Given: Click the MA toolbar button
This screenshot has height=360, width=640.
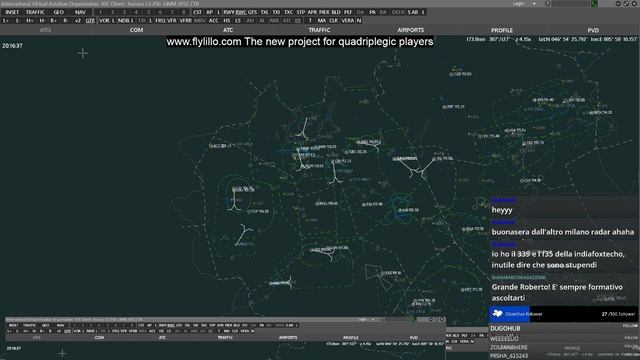Looking at the screenshot, I should click(x=322, y=20).
